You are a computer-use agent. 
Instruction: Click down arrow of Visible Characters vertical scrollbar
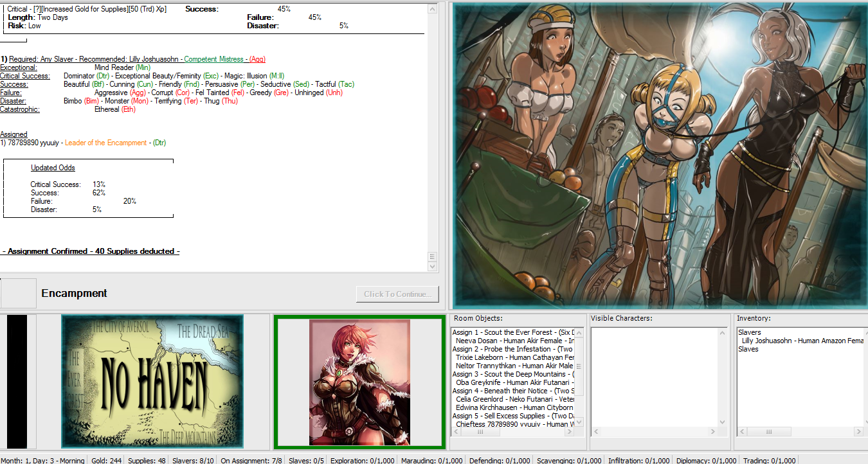point(722,422)
